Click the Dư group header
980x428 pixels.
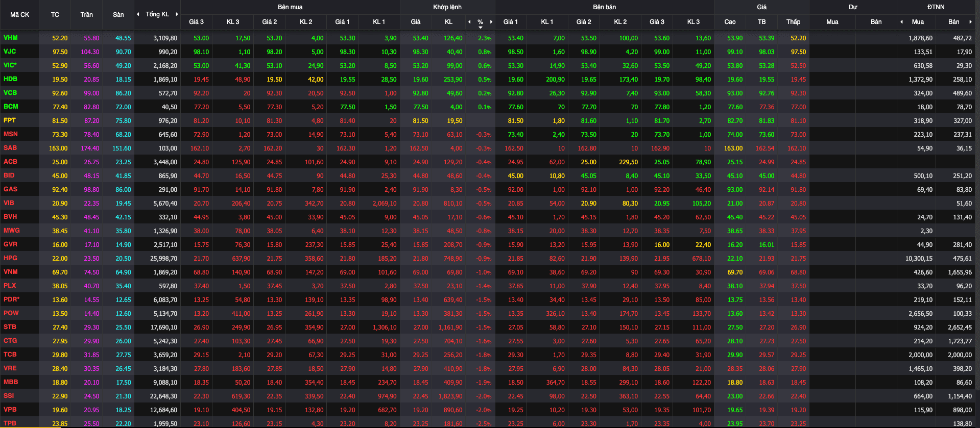pos(853,7)
